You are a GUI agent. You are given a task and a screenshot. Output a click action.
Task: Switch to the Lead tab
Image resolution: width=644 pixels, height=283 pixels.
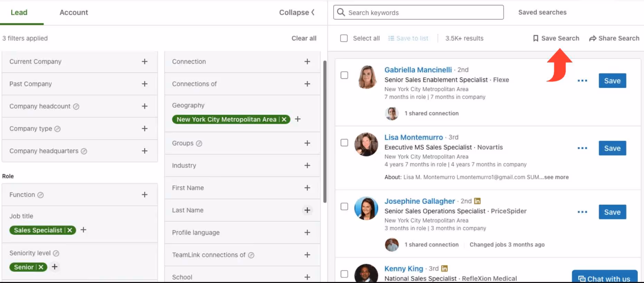[19, 12]
